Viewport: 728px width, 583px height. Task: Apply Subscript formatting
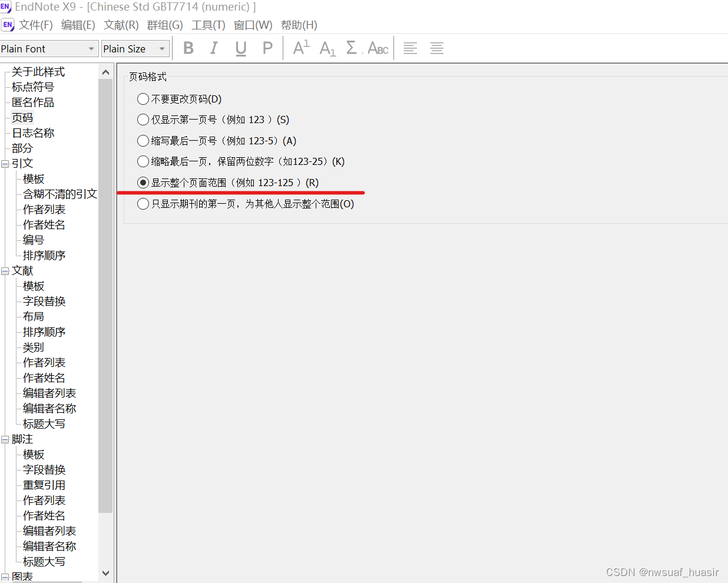point(327,48)
